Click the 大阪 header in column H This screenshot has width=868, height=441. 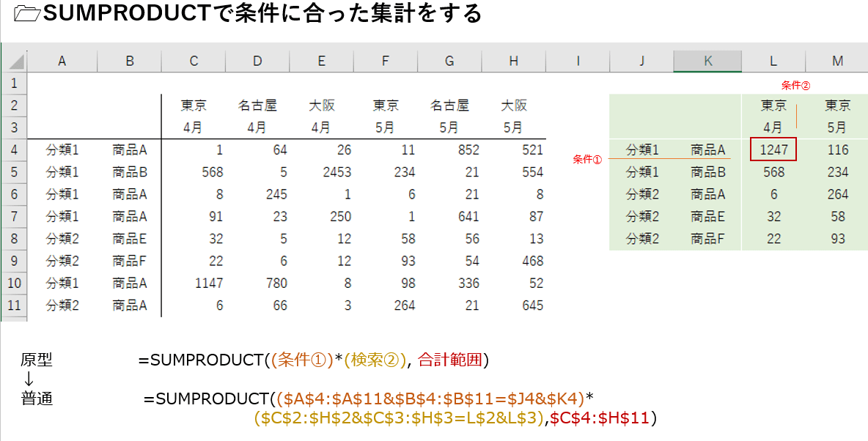point(513,105)
